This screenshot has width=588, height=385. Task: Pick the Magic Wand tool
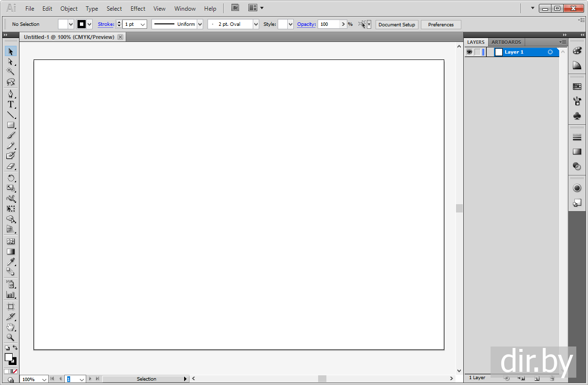click(x=10, y=71)
